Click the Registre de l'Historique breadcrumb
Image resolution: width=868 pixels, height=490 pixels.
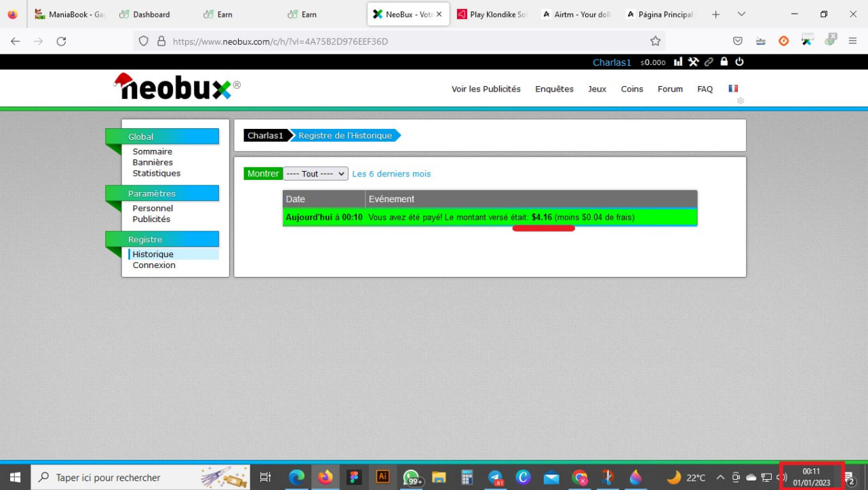[345, 136]
